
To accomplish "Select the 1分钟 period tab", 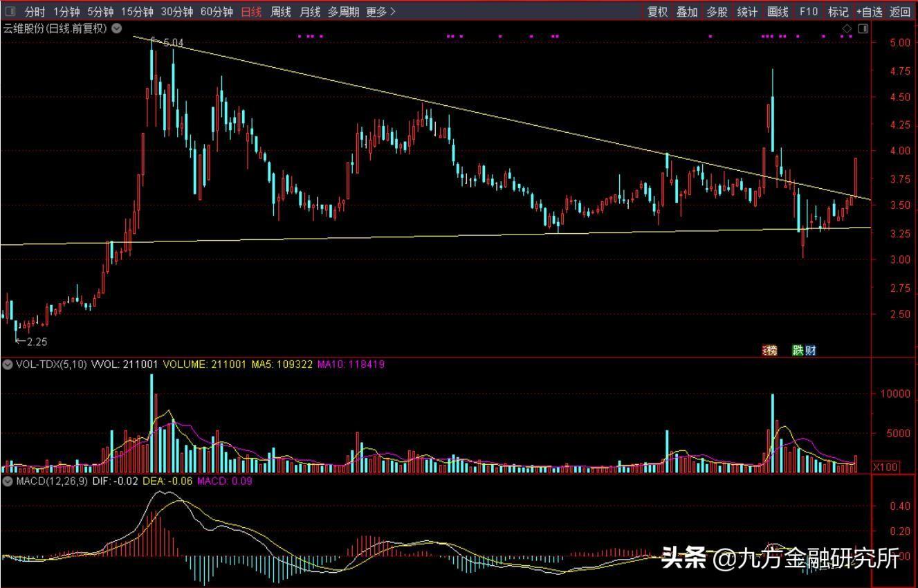I will tap(66, 12).
